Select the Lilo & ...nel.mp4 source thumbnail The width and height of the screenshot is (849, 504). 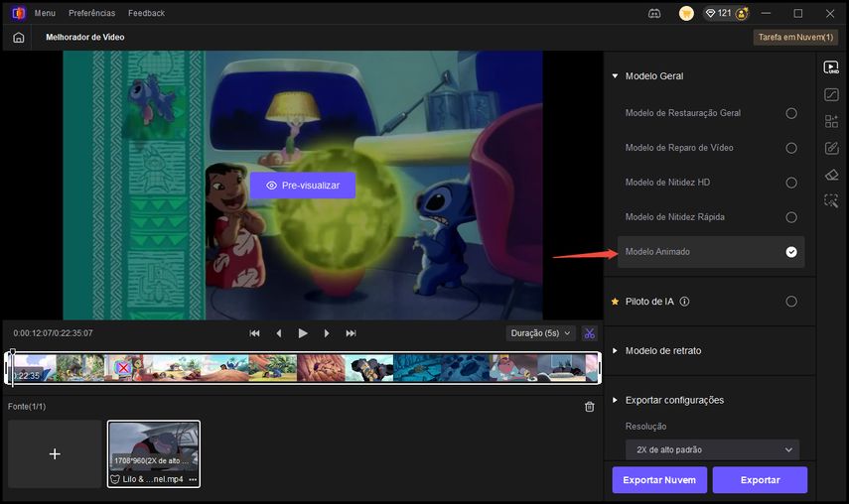point(154,454)
